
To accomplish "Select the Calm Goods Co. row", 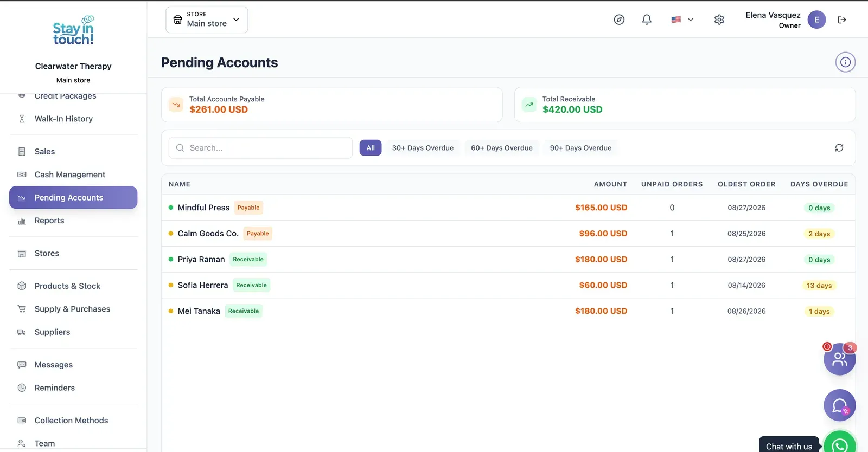I will click(x=508, y=234).
